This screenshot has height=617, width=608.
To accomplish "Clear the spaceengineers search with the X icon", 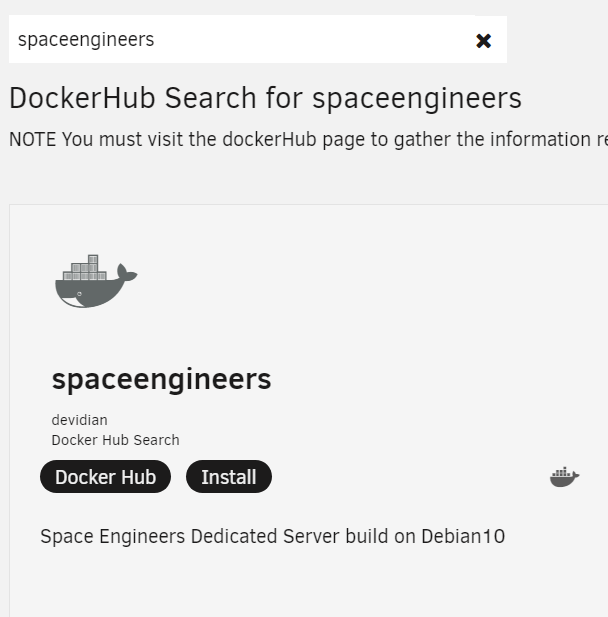I will point(483,41).
